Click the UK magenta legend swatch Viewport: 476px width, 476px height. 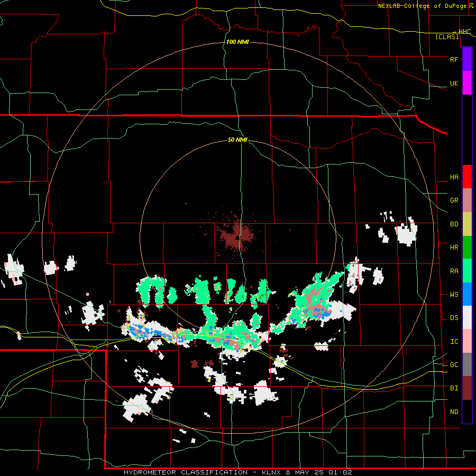(x=467, y=83)
